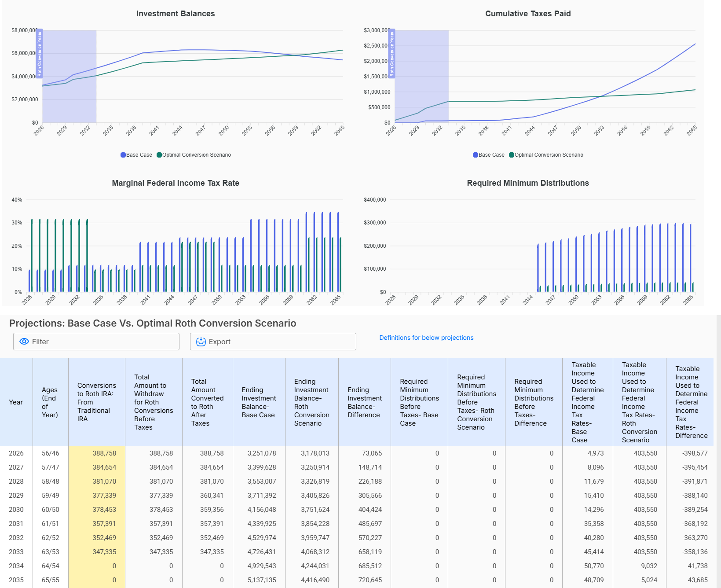Click Roth Conversion Years label in Investment Balances

point(39,54)
